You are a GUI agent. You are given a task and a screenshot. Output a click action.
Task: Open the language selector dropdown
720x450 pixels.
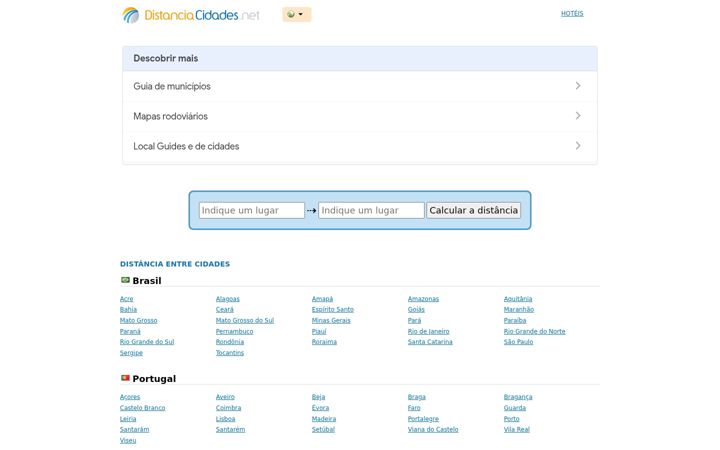297,14
